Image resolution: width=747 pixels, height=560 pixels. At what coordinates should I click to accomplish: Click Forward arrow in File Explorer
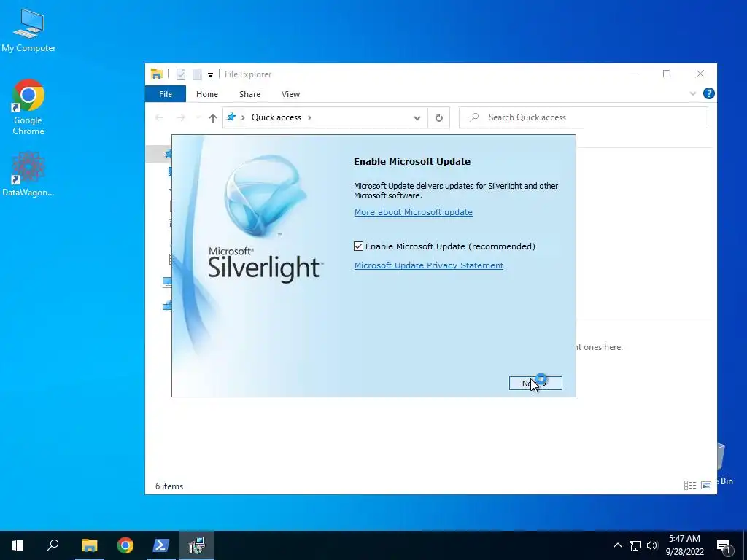coord(181,117)
